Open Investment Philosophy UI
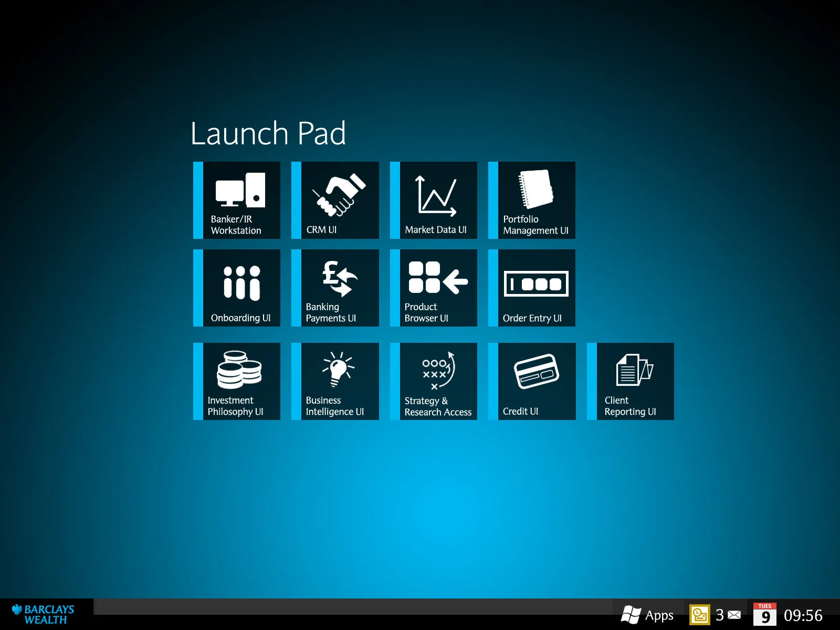 pyautogui.click(x=240, y=381)
